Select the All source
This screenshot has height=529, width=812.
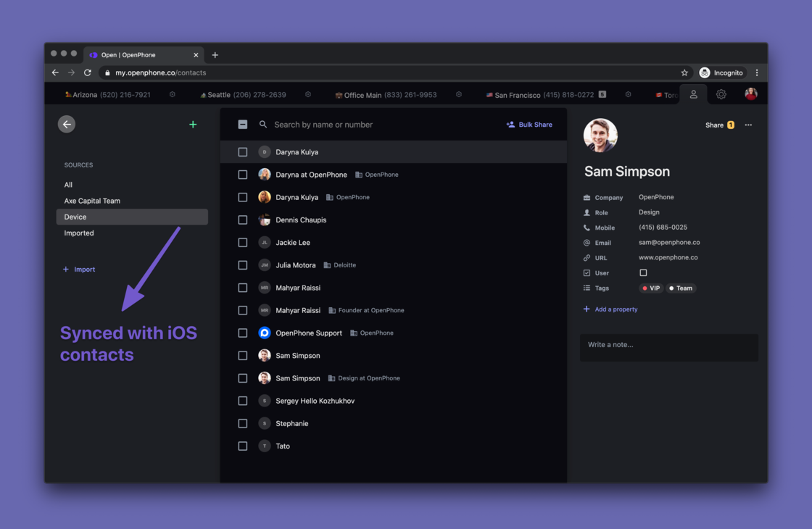click(131, 185)
